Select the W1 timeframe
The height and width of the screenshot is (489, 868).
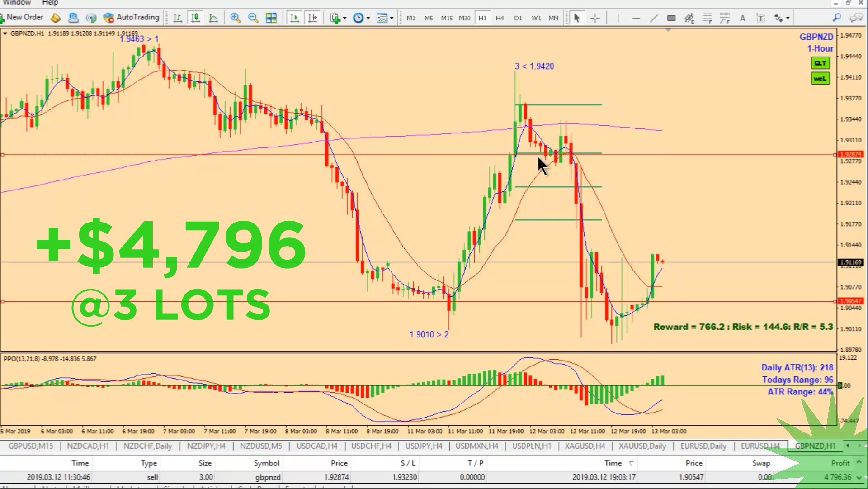pos(536,18)
